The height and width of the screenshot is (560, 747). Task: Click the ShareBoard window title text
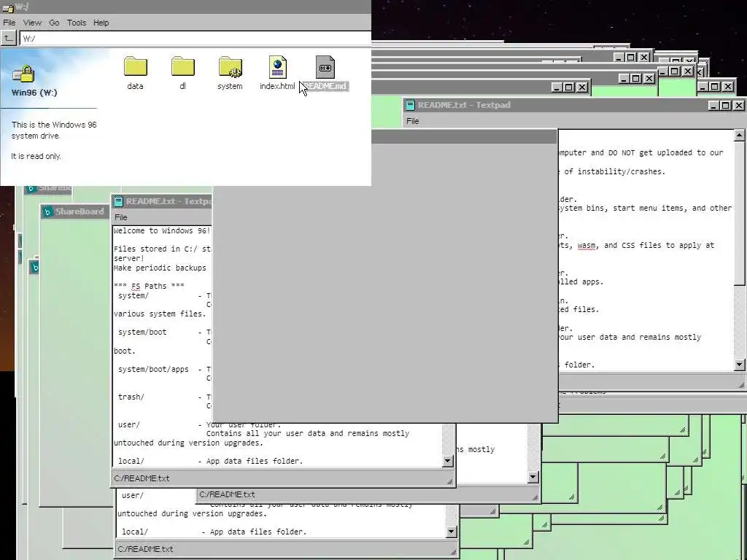point(79,212)
